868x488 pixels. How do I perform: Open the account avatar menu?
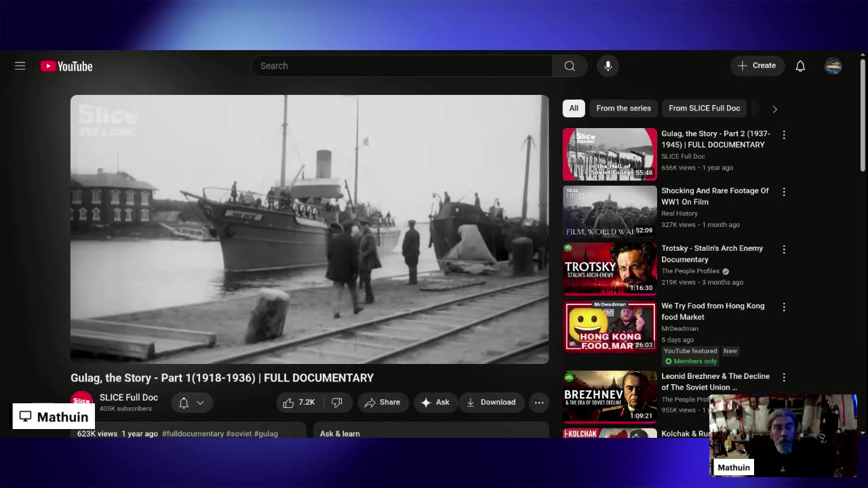coord(833,66)
